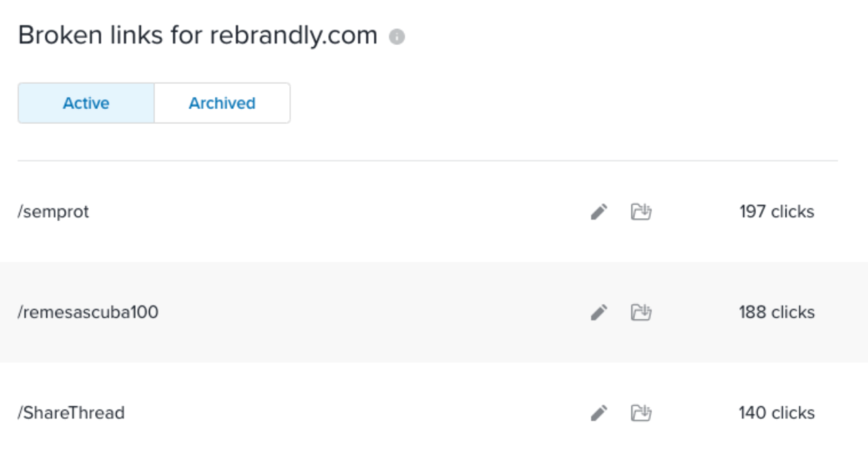This screenshot has height=461, width=868.
Task: Archive the /remesascuba100 link
Action: pos(641,312)
